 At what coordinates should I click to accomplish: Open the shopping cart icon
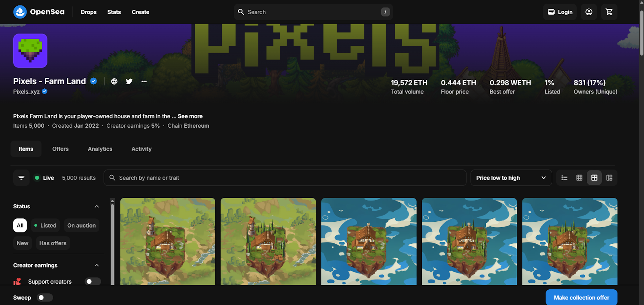(x=609, y=12)
